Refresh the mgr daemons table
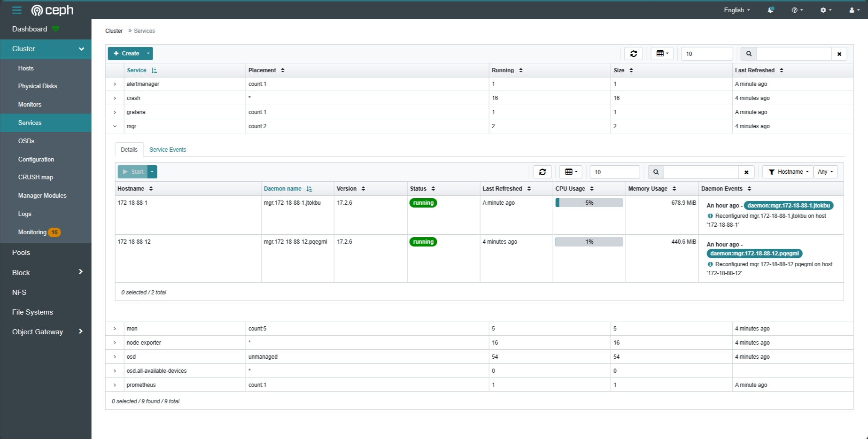Viewport: 868px width, 439px height. point(542,172)
